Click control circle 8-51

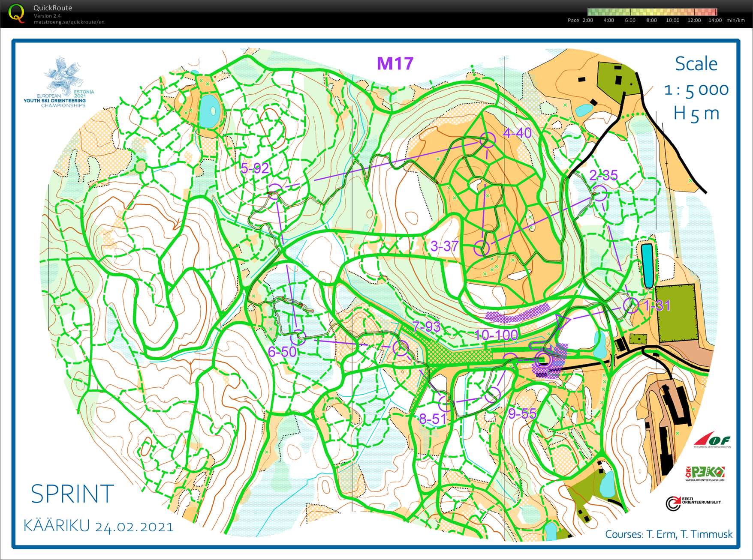446,404
